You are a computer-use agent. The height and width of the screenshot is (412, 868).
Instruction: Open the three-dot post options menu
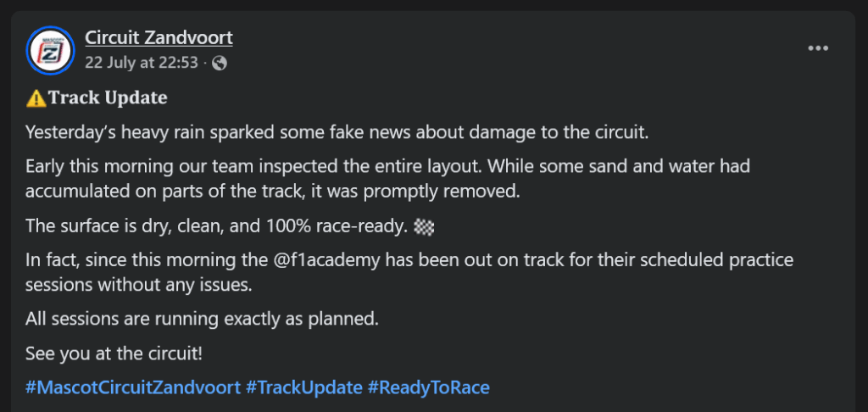[x=817, y=48]
